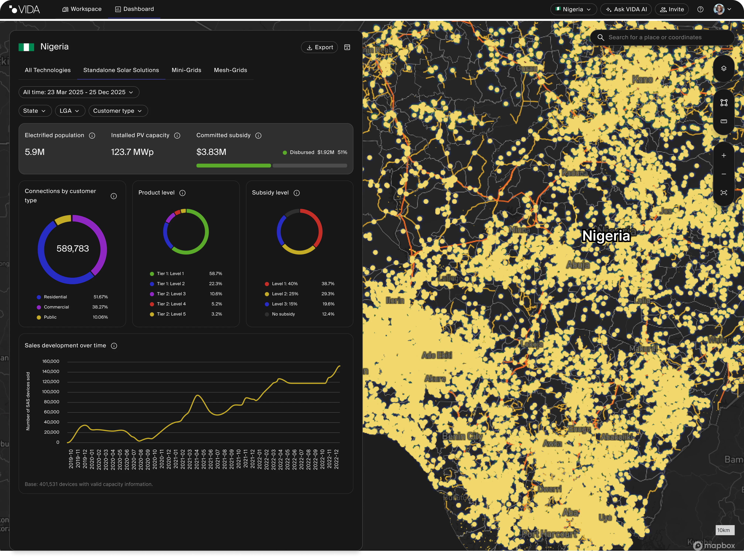Show info for Electrified population
The height and width of the screenshot is (560, 744).
[x=92, y=136]
